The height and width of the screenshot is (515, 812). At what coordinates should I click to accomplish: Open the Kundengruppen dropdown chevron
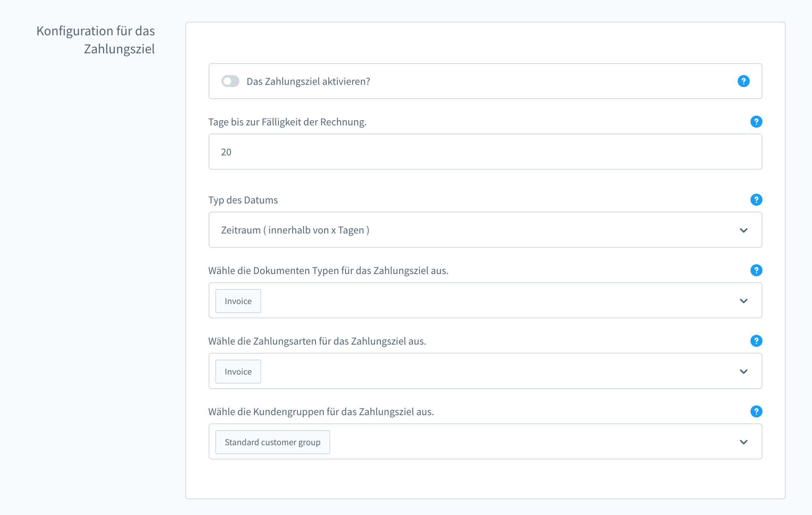[x=743, y=442]
